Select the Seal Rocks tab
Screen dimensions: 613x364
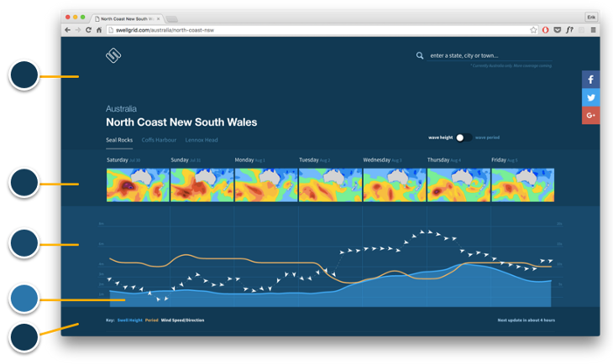119,139
